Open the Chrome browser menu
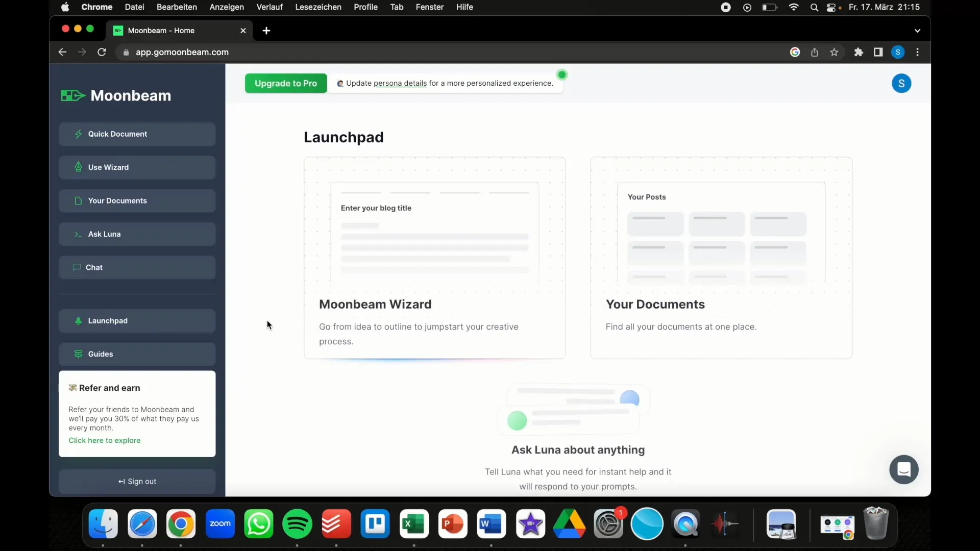The width and height of the screenshot is (980, 551). pyautogui.click(x=918, y=52)
